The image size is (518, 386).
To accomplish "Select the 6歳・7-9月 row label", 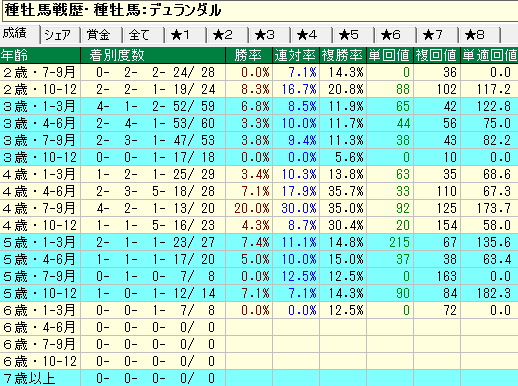I will [x=40, y=344].
